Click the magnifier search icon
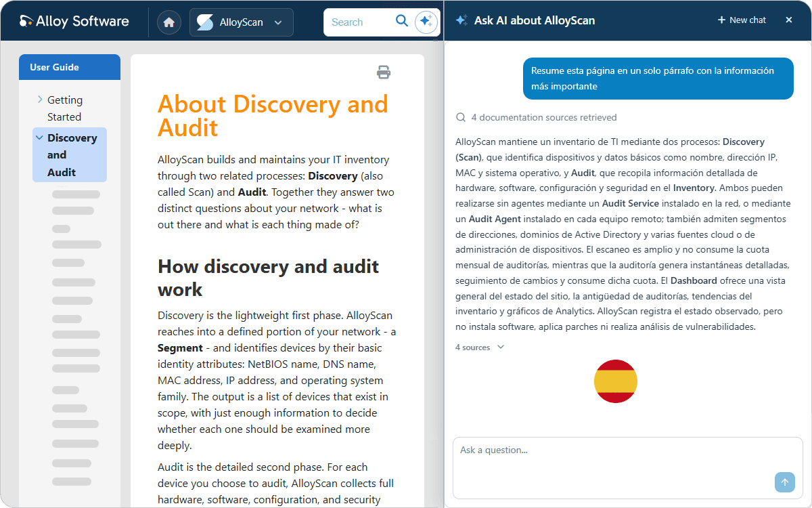The image size is (812, 508). click(402, 22)
